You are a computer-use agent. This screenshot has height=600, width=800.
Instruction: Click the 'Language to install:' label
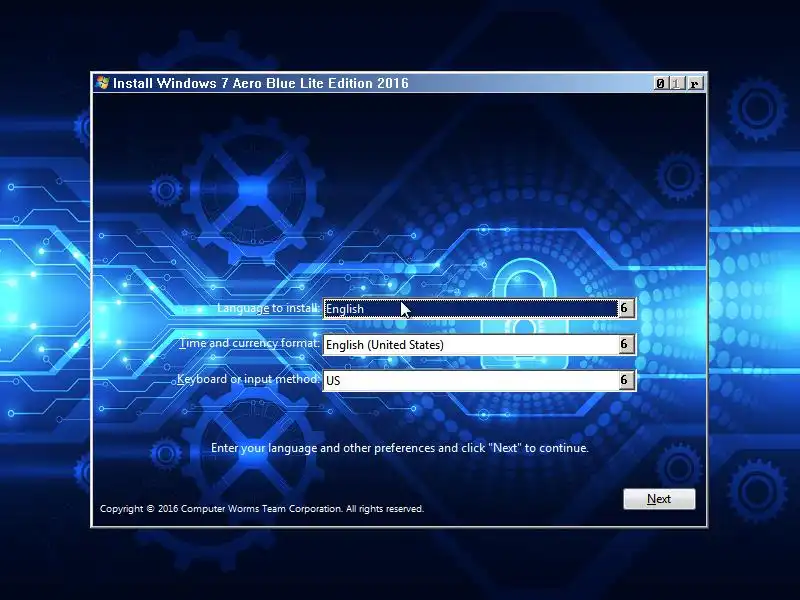pos(268,308)
